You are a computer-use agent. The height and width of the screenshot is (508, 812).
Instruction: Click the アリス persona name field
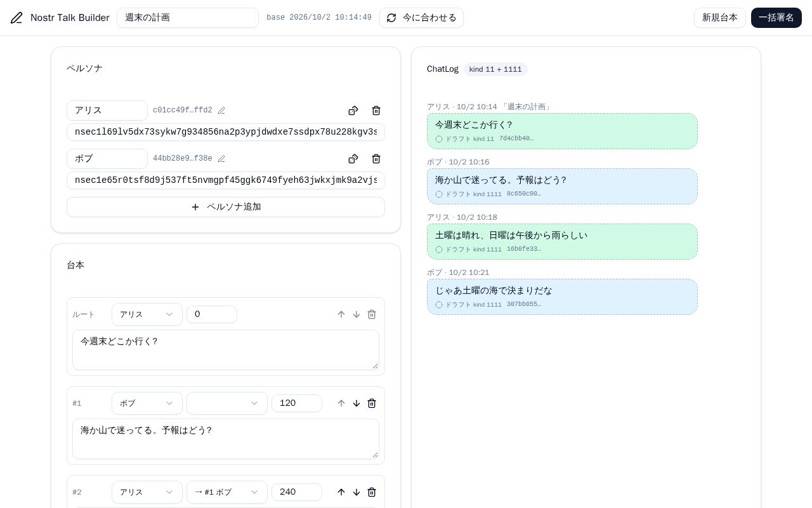click(x=107, y=110)
